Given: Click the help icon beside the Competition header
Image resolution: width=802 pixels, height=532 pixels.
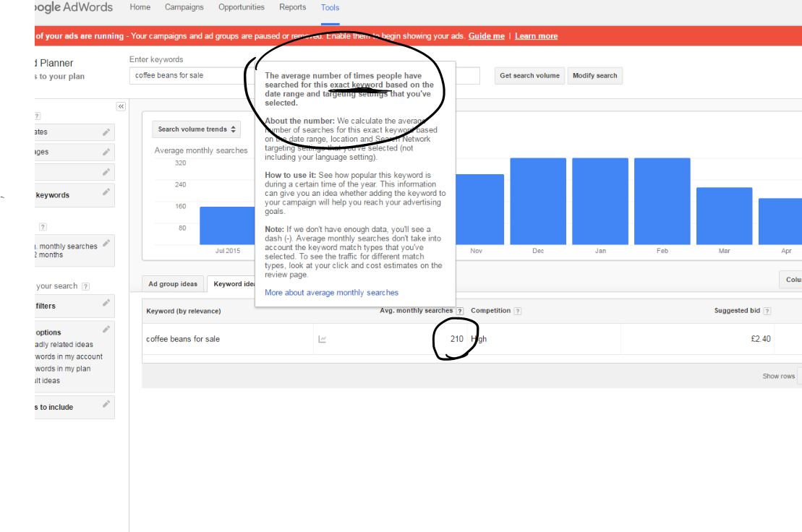Looking at the screenshot, I should coord(518,312).
